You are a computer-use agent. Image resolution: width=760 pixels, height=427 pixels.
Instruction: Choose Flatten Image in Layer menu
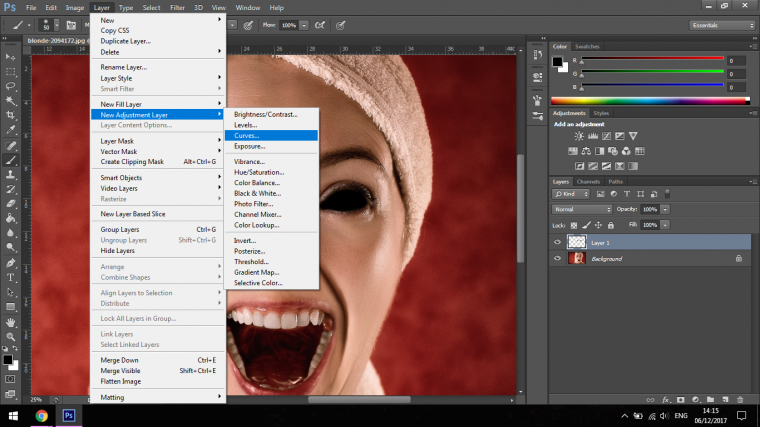[158, 381]
